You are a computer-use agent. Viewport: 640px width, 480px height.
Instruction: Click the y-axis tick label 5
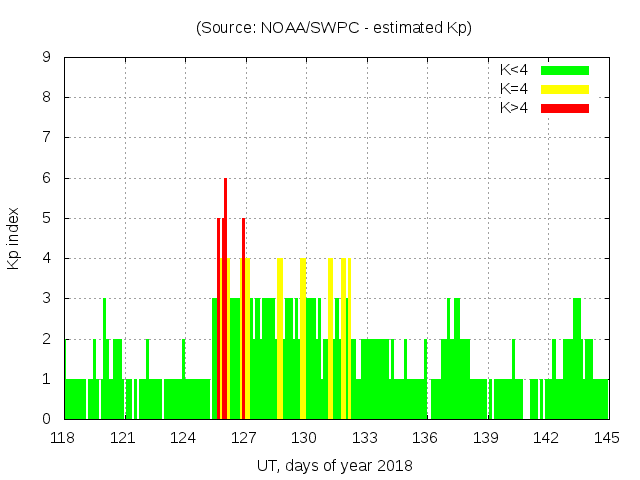click(47, 218)
